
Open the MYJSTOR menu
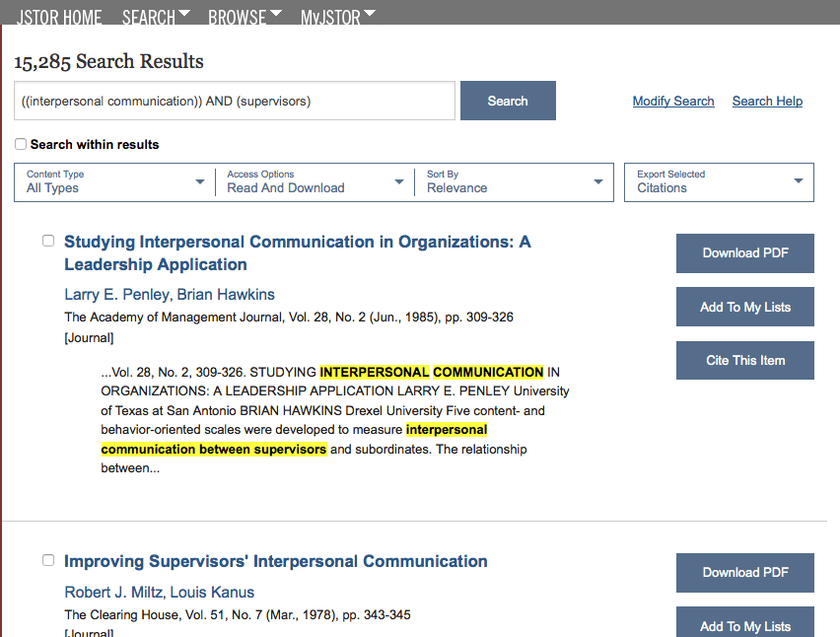[331, 16]
